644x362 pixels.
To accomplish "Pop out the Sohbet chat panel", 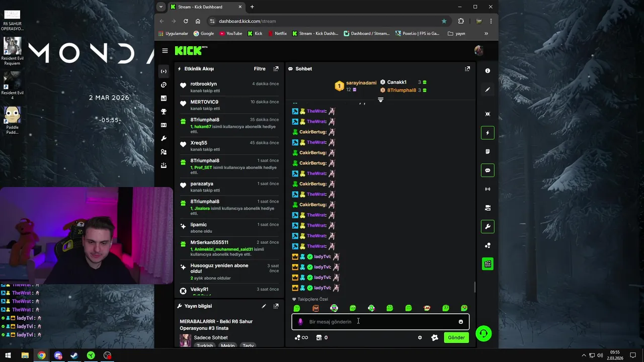I will tap(467, 69).
